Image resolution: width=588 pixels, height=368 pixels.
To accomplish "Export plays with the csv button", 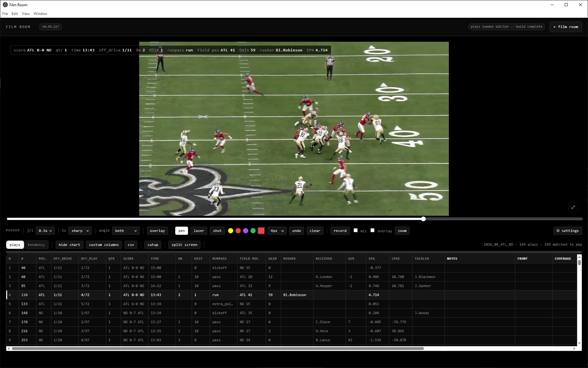I will [x=131, y=245].
